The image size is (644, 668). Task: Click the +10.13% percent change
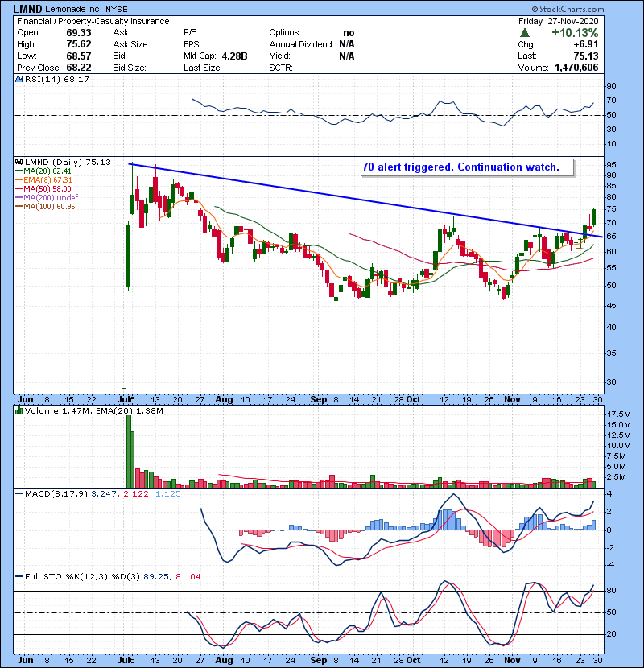(x=575, y=33)
